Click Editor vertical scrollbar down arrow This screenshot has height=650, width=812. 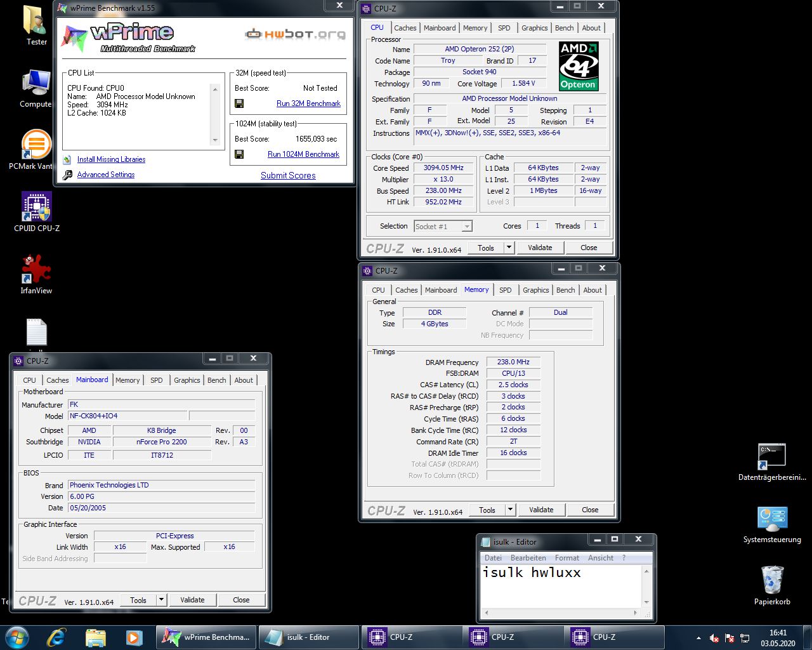(x=646, y=602)
